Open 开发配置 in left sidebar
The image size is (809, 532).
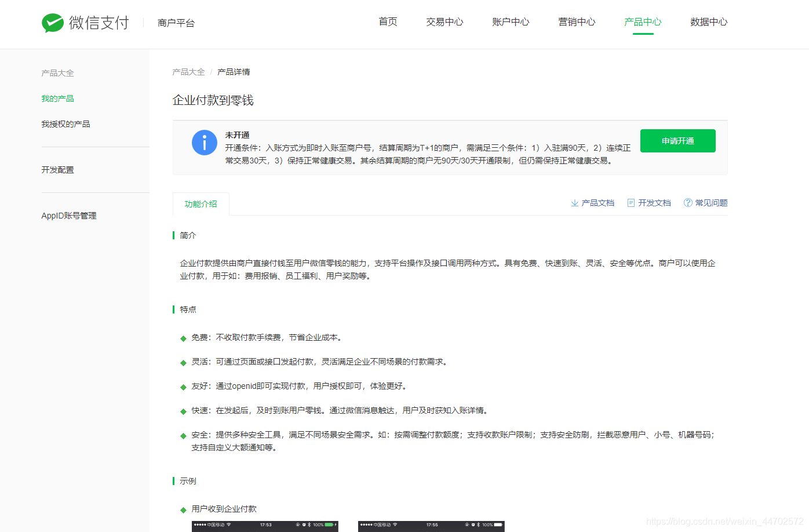57,170
